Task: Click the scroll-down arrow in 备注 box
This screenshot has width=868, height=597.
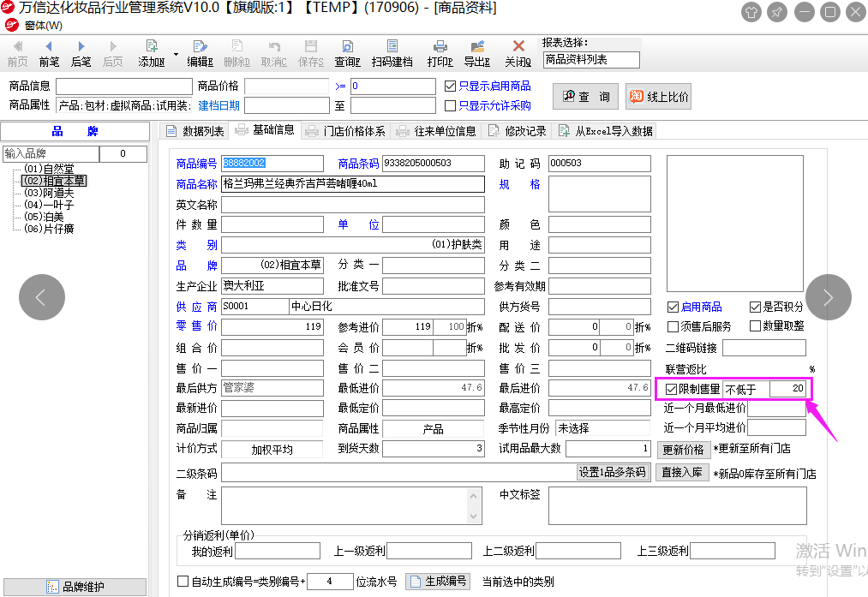Action: tap(473, 516)
